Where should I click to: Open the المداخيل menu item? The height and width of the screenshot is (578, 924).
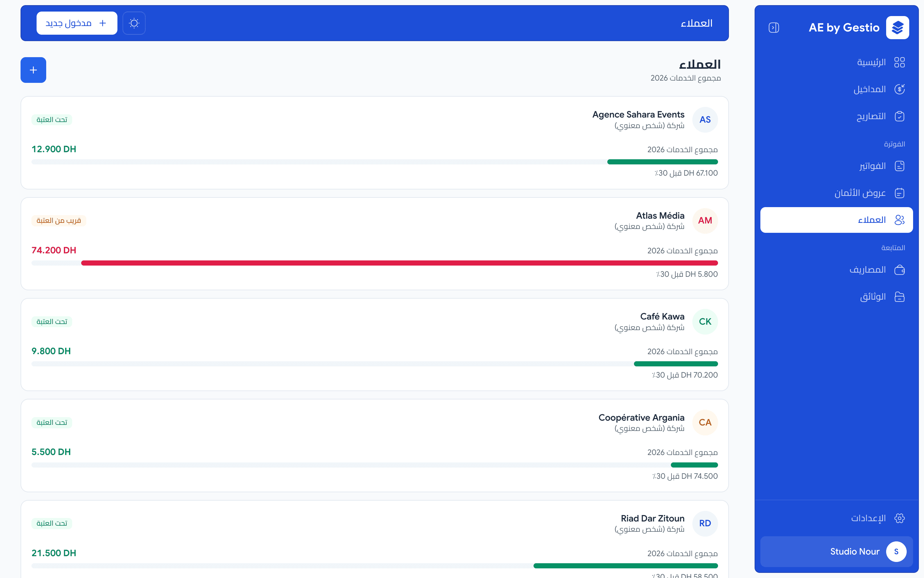point(836,89)
